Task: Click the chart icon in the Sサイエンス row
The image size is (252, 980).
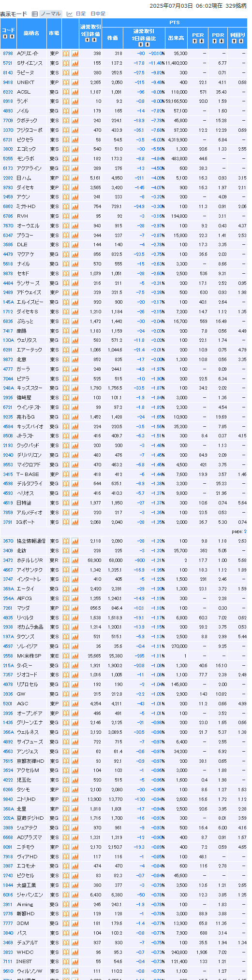Action: click(x=75, y=63)
